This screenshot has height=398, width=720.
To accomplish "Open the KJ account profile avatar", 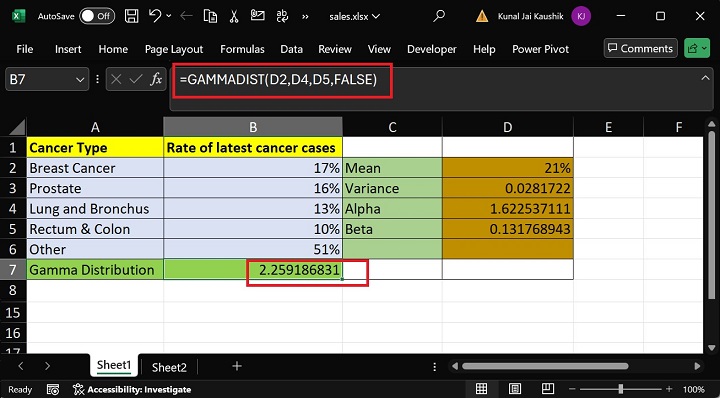I will (x=581, y=17).
